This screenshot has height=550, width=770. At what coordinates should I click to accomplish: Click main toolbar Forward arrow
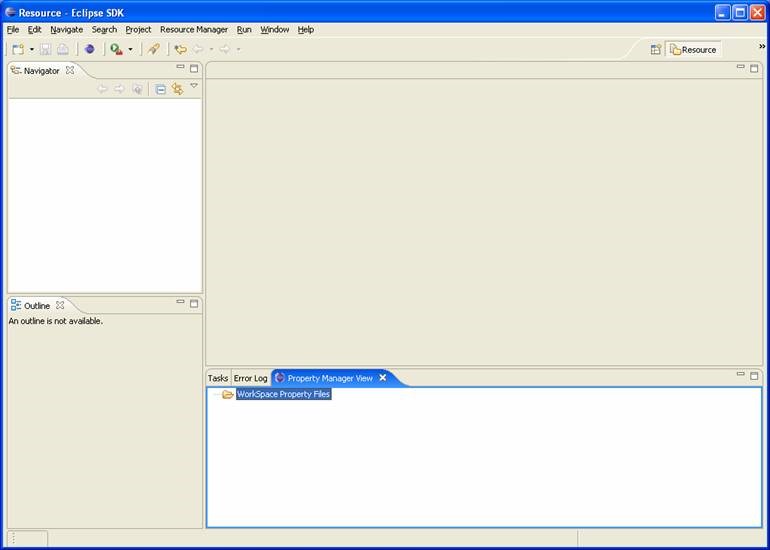tap(225, 49)
